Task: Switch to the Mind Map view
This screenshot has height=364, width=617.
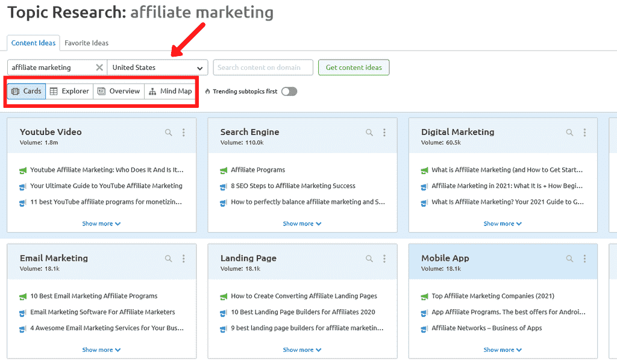Action: (x=171, y=91)
